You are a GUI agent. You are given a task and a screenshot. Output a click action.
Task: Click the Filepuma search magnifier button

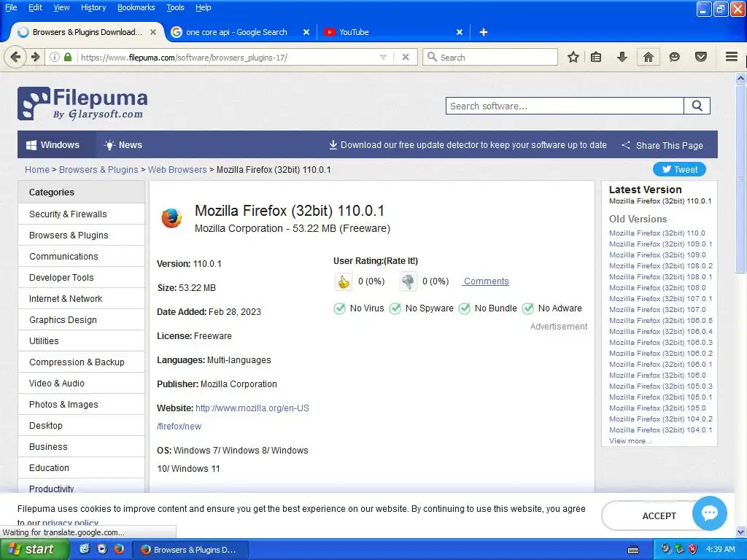[697, 106]
